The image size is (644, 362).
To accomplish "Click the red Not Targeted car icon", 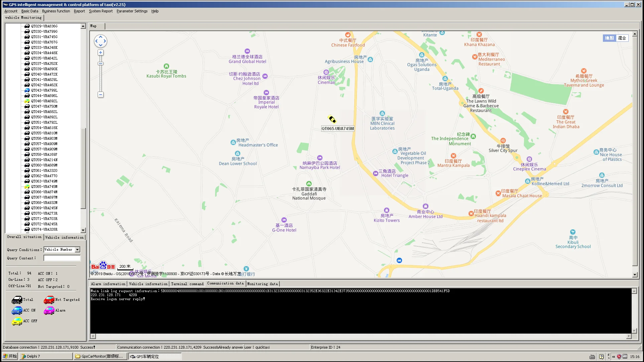I will point(49,300).
